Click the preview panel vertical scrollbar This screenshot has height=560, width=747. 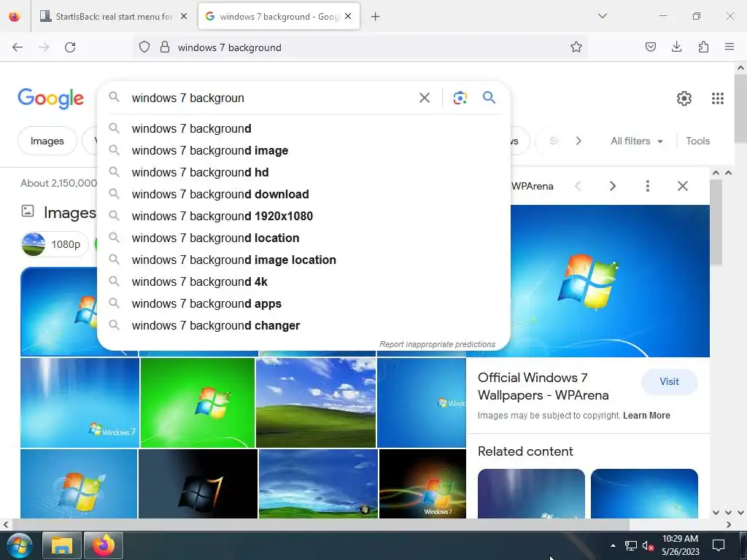[716, 222]
